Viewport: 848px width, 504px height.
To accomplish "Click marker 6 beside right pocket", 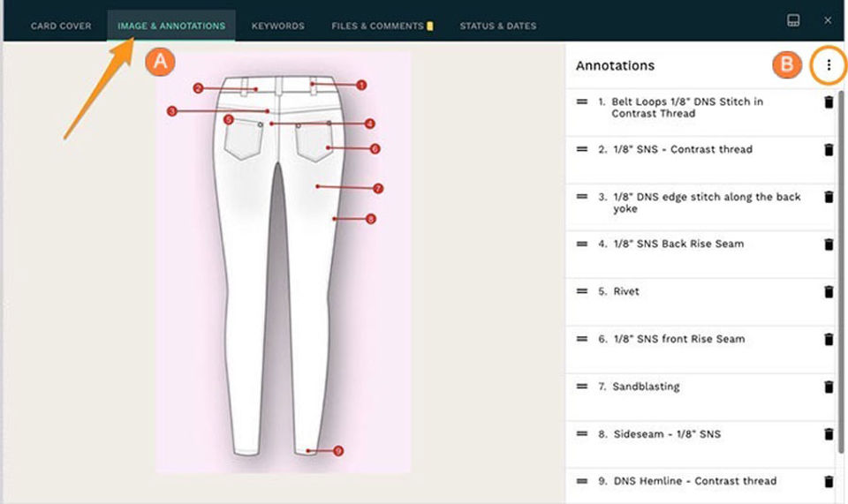I will pyautogui.click(x=375, y=148).
